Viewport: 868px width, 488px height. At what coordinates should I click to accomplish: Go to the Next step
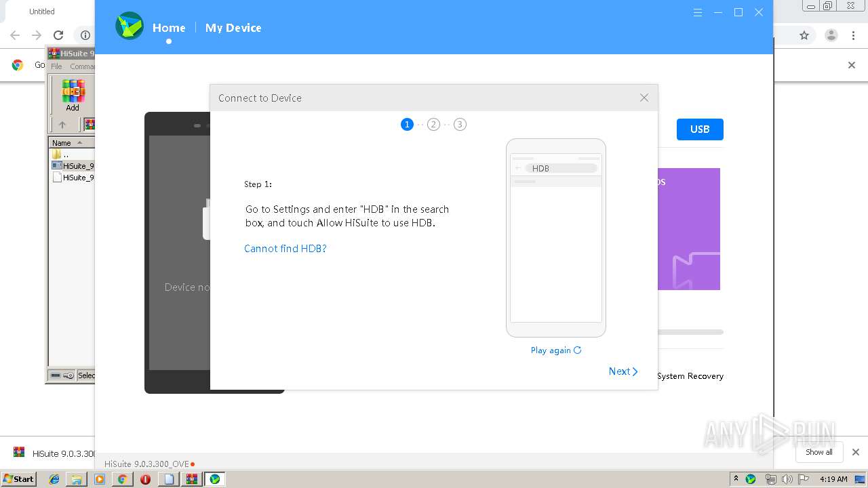[623, 371]
